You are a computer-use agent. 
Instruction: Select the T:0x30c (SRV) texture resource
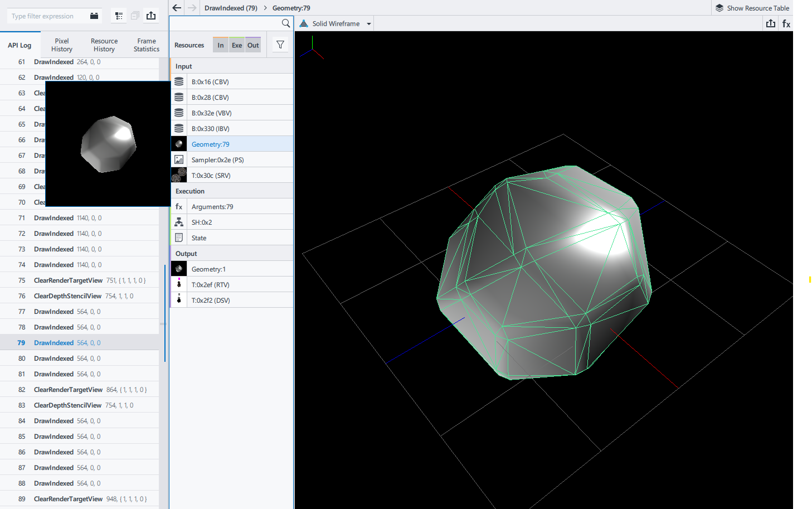tap(211, 176)
